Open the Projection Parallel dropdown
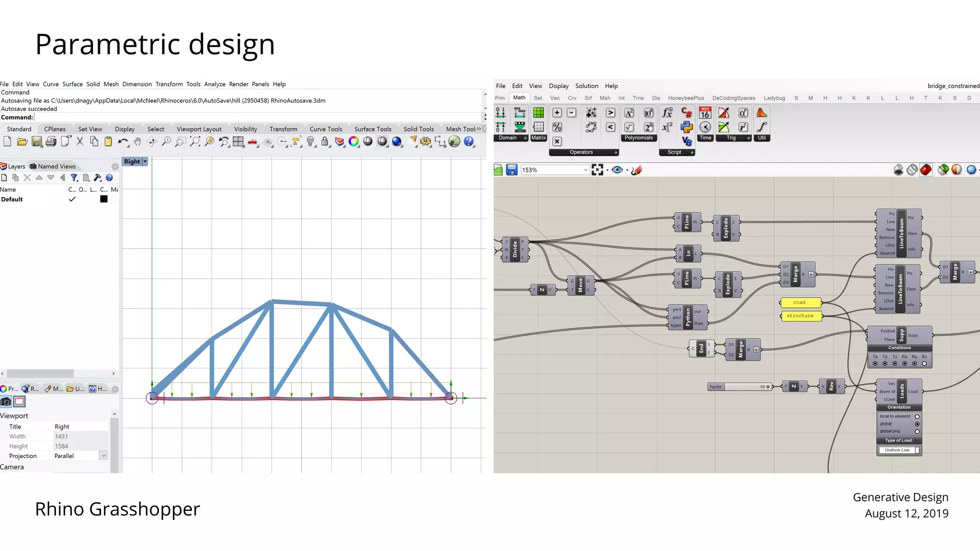The image size is (980, 551). click(x=103, y=456)
